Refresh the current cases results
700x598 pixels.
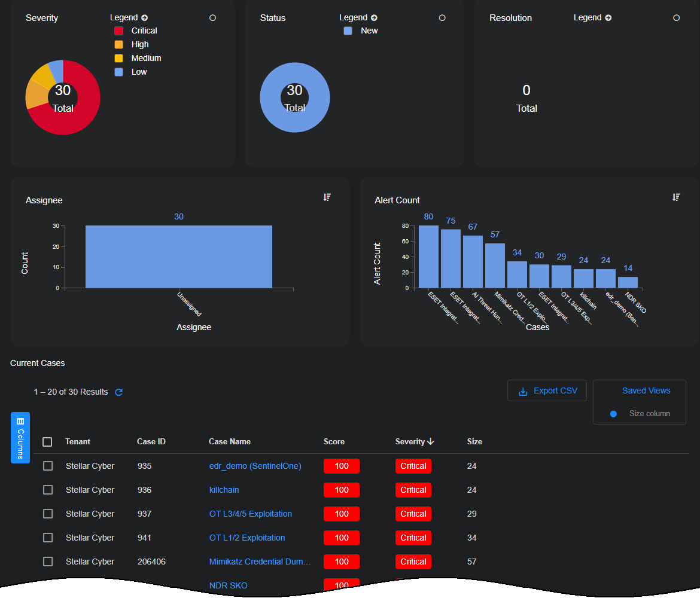118,392
